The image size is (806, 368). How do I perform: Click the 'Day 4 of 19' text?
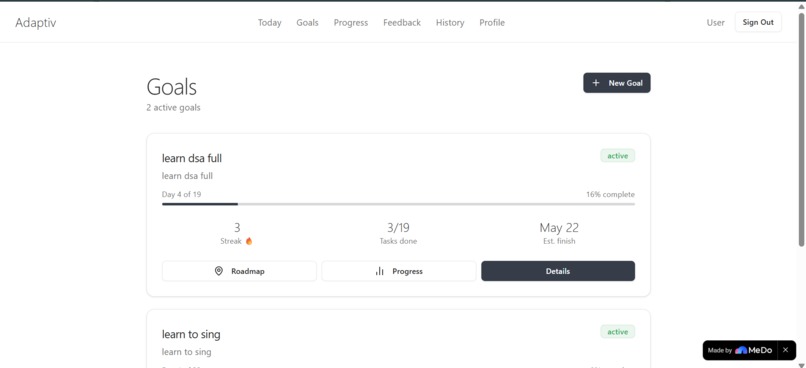(x=181, y=194)
